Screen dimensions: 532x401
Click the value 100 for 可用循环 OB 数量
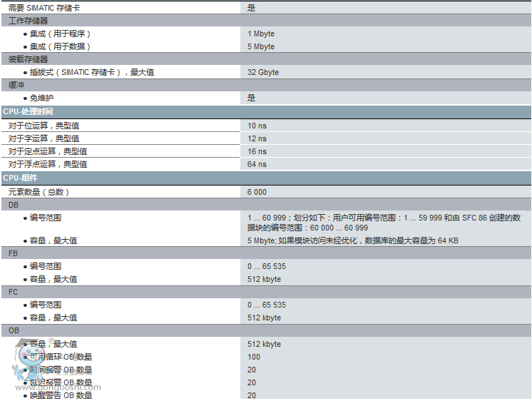tap(254, 357)
